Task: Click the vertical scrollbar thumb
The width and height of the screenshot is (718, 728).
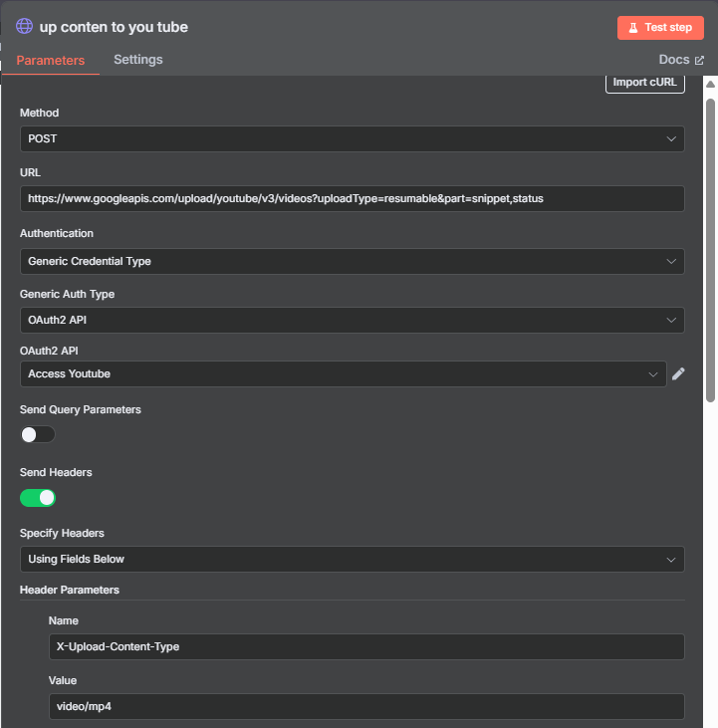Action: [710, 250]
